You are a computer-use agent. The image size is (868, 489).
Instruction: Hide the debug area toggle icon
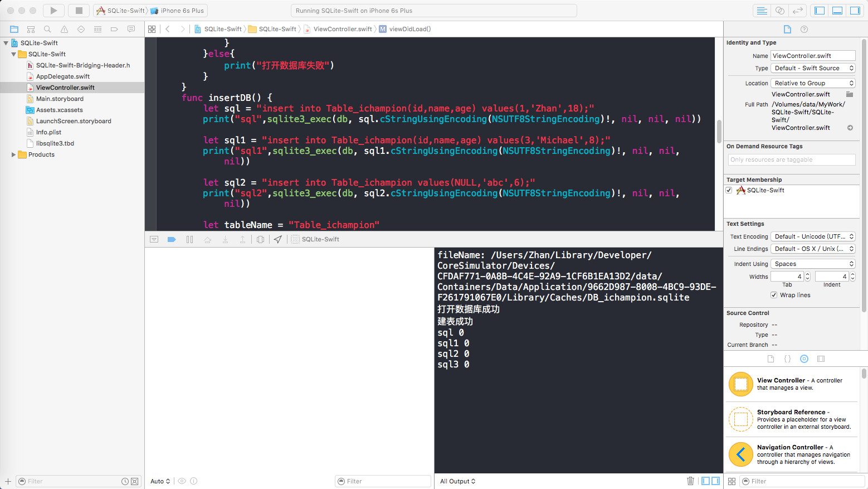[x=154, y=239]
